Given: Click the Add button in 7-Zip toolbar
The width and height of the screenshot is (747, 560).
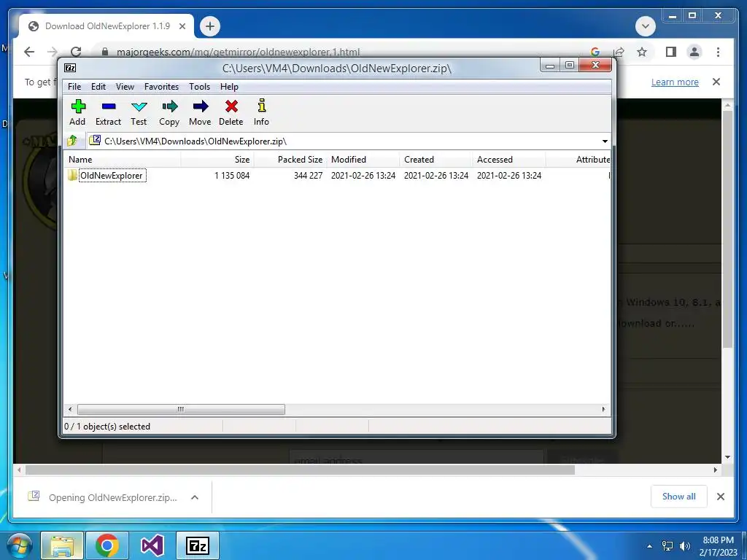Looking at the screenshot, I should (77, 112).
